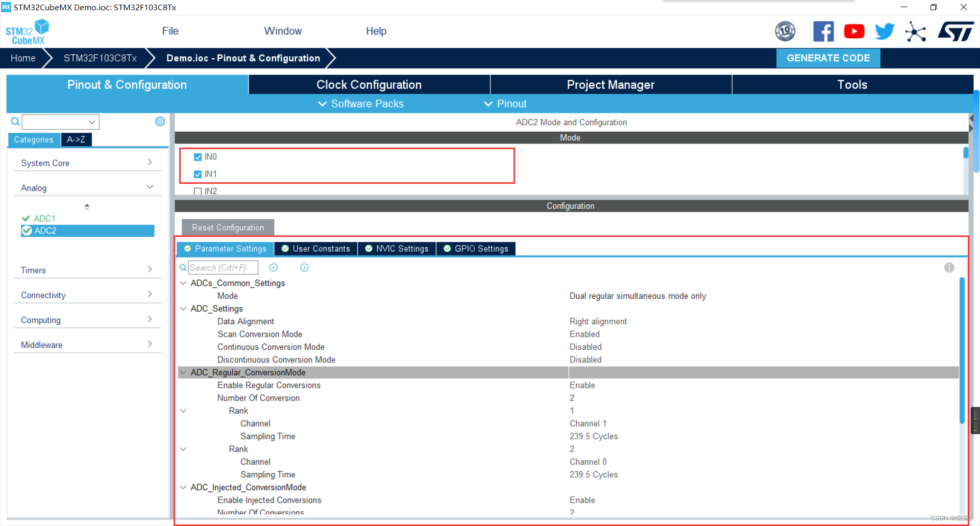
Task: Click the Scan Conversion Mode row
Action: [x=568, y=334]
